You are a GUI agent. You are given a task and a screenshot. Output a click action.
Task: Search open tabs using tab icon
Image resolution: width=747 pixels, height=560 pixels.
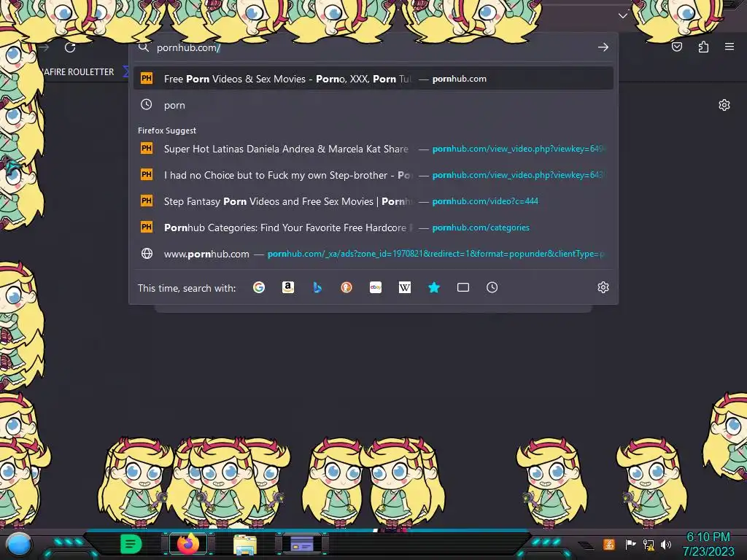pyautogui.click(x=463, y=287)
